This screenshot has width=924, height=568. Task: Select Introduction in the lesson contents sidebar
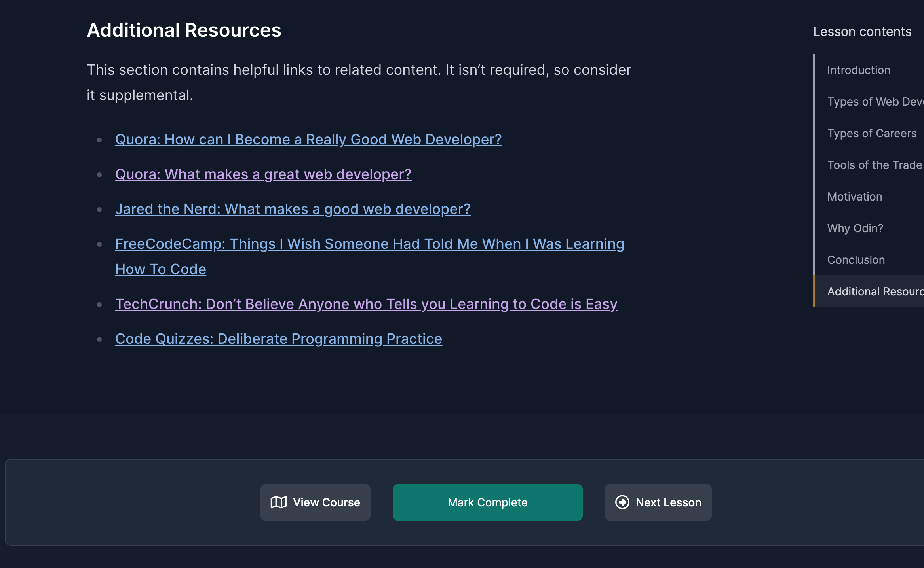point(858,70)
